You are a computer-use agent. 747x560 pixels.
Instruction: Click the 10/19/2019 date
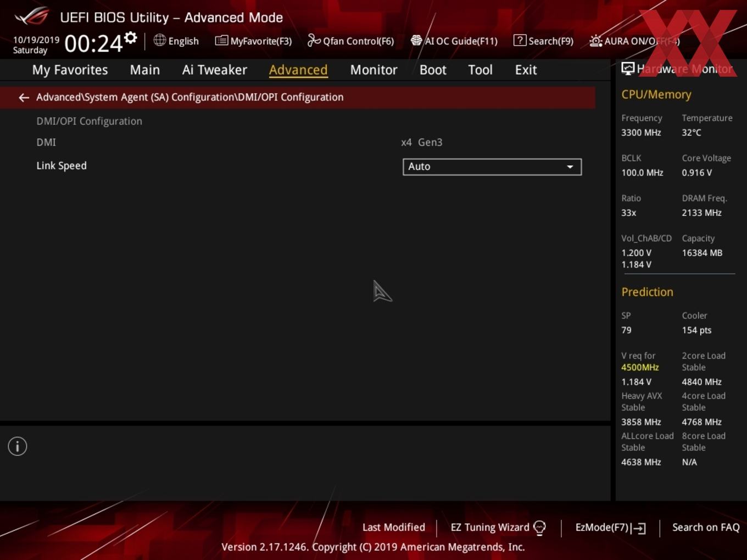pyautogui.click(x=36, y=40)
